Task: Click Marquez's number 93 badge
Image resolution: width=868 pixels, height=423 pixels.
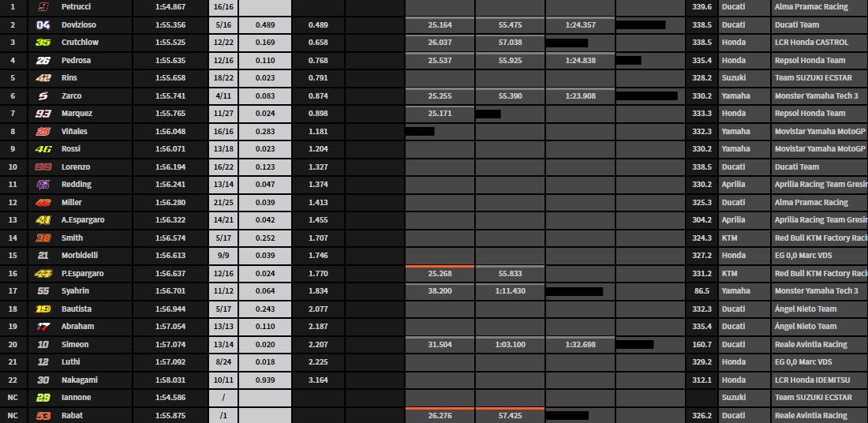Action: [43, 114]
